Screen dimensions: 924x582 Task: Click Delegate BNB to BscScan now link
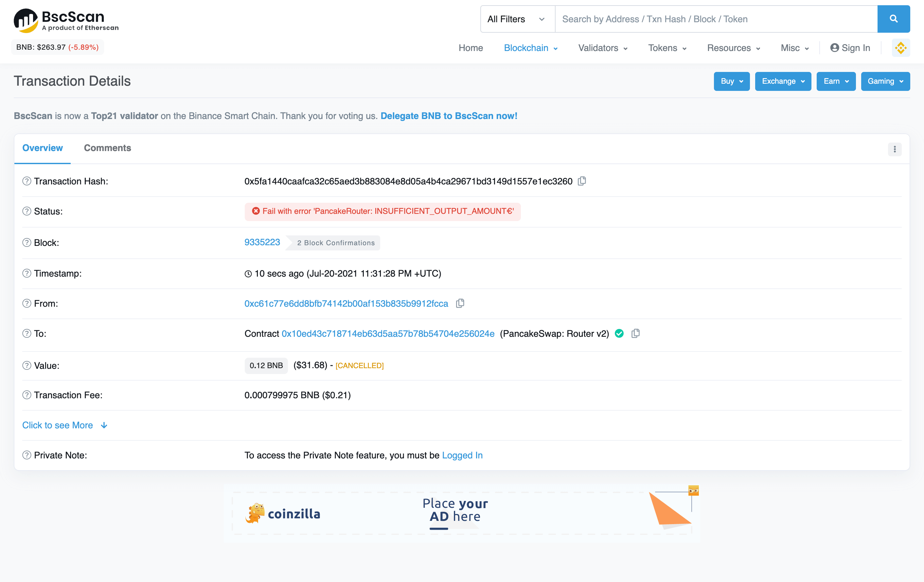coord(449,116)
